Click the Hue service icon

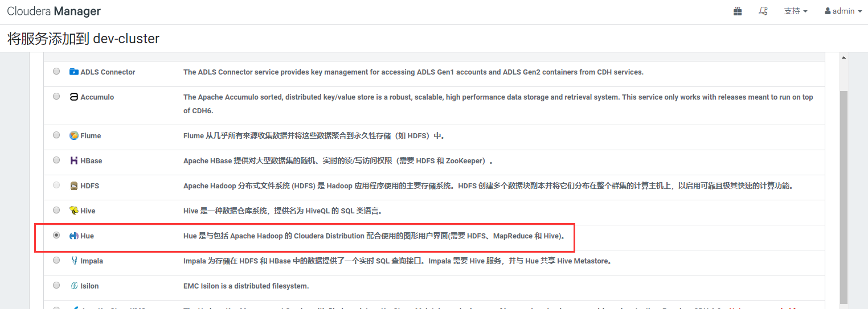[x=74, y=236]
